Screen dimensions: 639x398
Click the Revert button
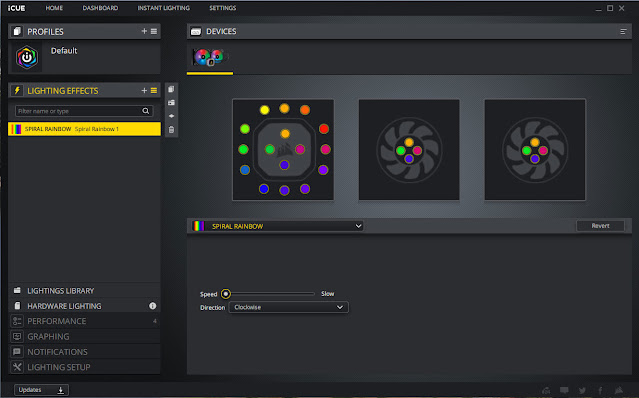coord(600,226)
